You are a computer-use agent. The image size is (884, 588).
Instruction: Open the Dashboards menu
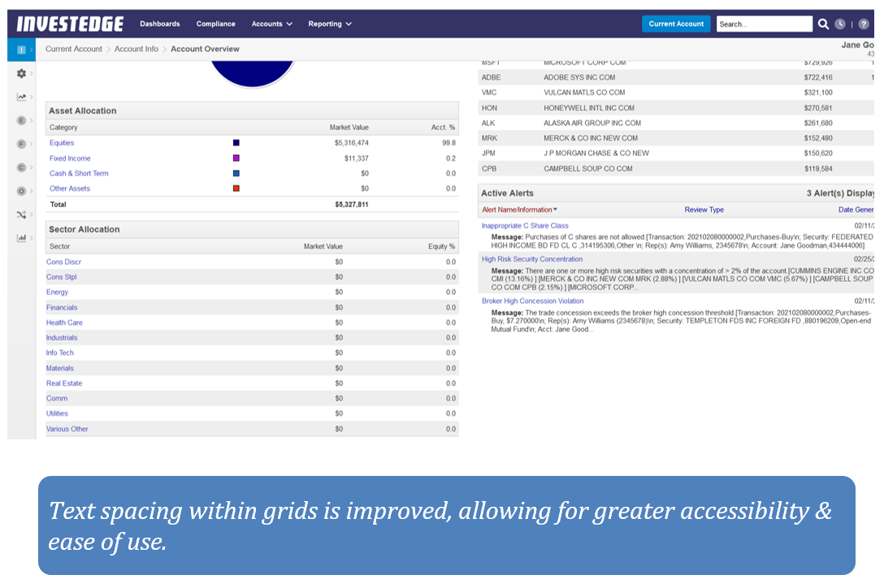tap(159, 24)
